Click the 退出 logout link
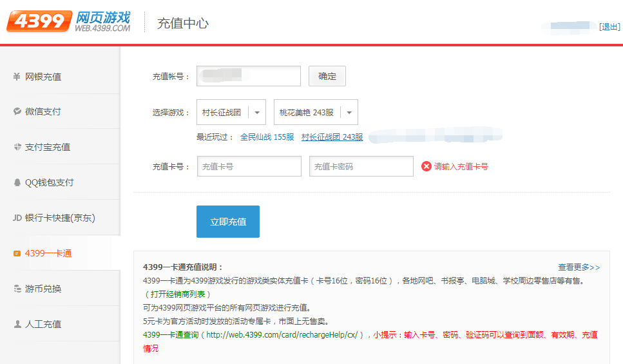Image resolution: width=623 pixels, height=364 pixels. (x=609, y=26)
